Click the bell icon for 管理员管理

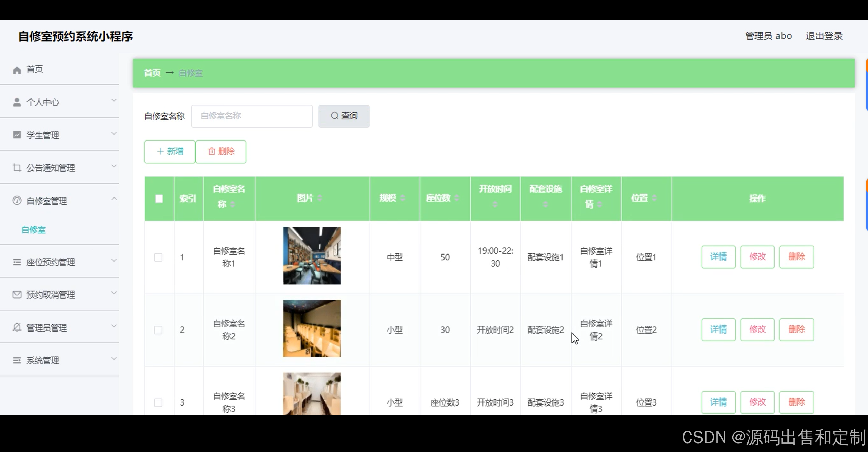(x=17, y=327)
